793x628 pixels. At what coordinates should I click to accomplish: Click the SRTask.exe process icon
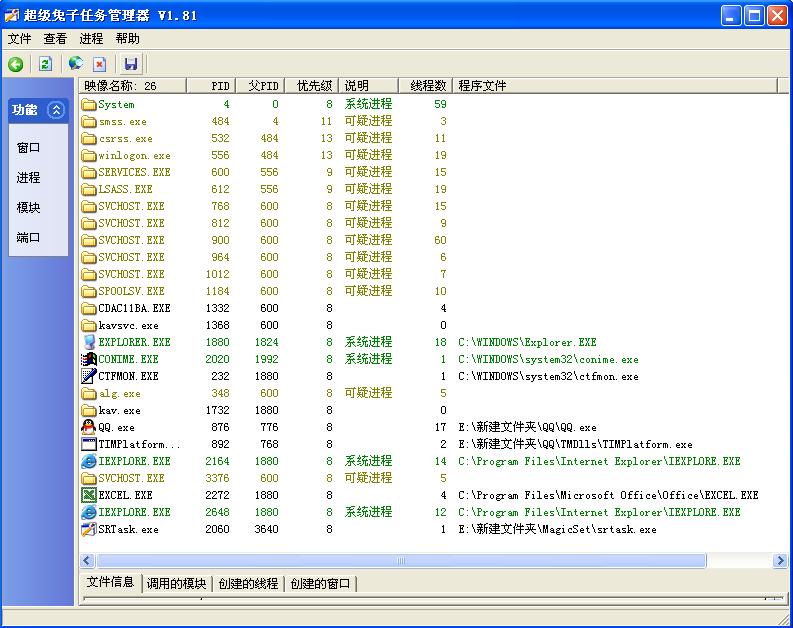pyautogui.click(x=89, y=529)
